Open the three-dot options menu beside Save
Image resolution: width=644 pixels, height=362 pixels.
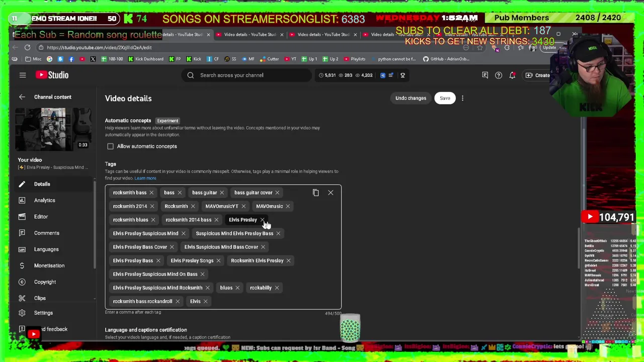[462, 98]
